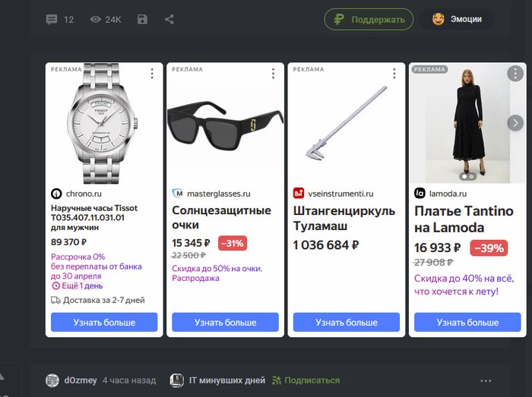
Task: Click the eye views icon showing 24K
Action: tap(96, 20)
